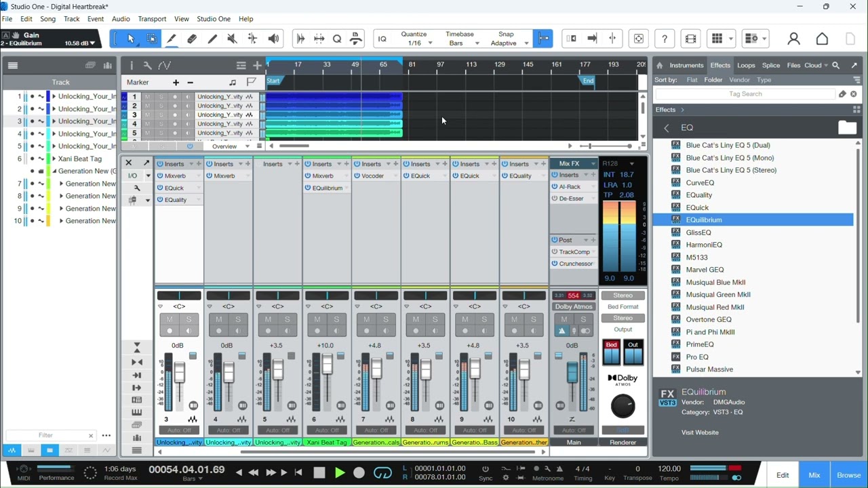Open the Cloud tab dropdown arrow
Screen dimensions: 868x488
click(825, 65)
